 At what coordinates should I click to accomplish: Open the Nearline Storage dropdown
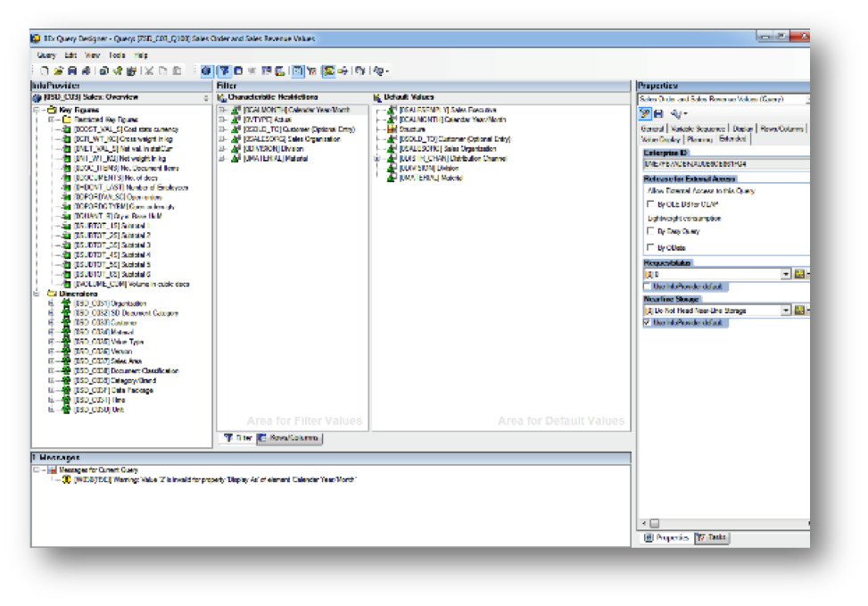click(x=786, y=311)
